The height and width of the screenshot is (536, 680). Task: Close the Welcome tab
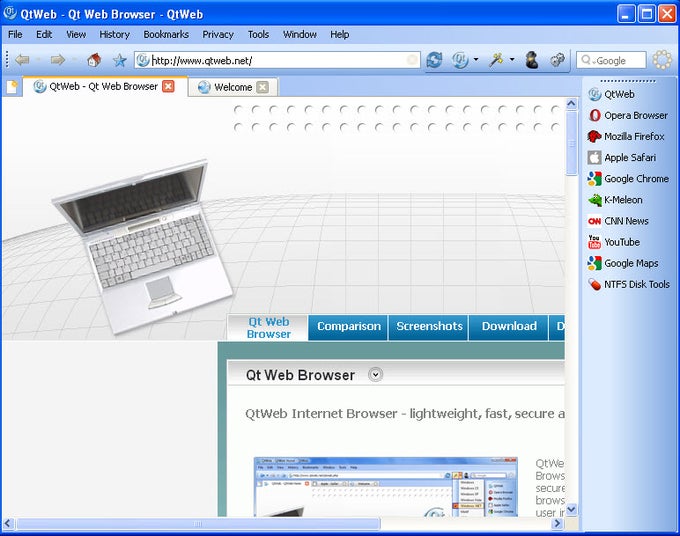(x=262, y=87)
